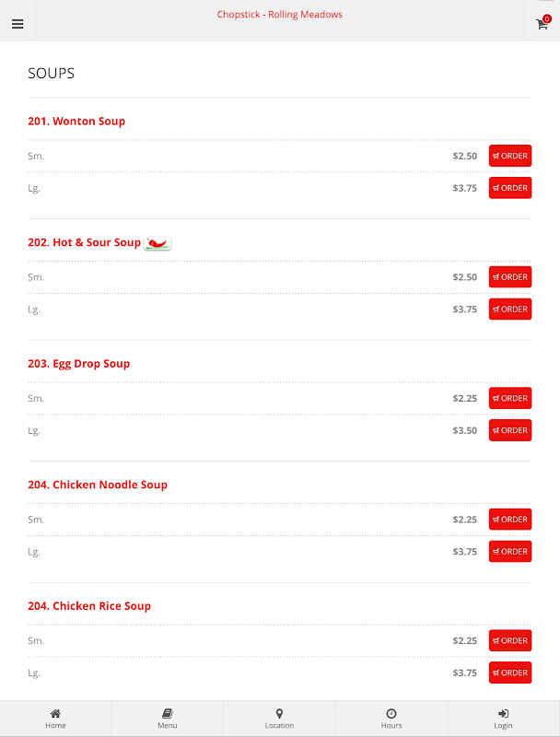The height and width of the screenshot is (737, 560).
Task: Order small Chicken Noodle Soup
Action: pos(510,520)
